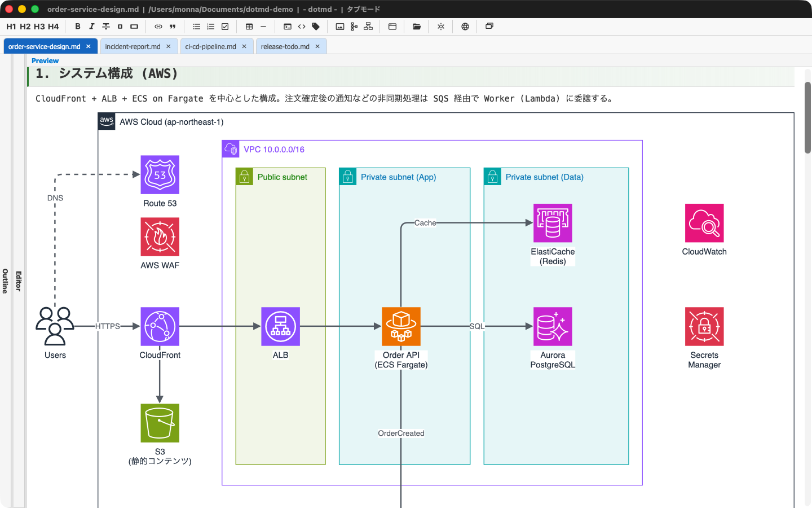The height and width of the screenshot is (508, 812).
Task: Open the Editor side panel
Action: pos(19,281)
